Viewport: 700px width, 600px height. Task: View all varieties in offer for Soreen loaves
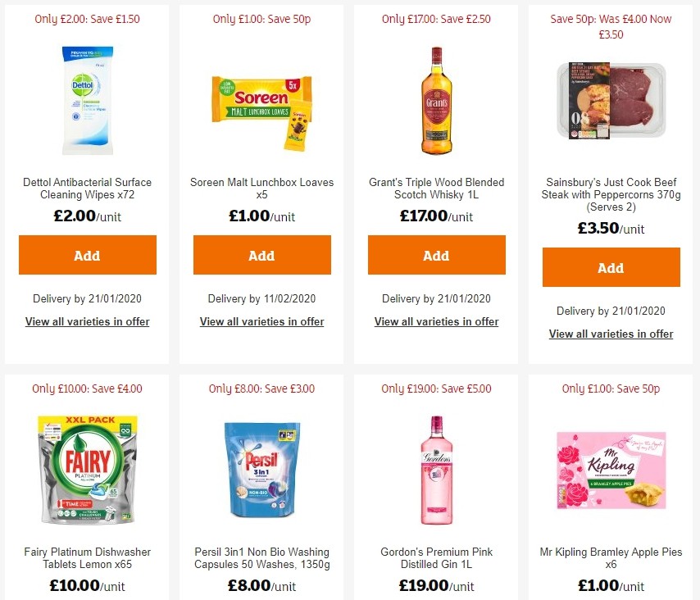click(261, 321)
